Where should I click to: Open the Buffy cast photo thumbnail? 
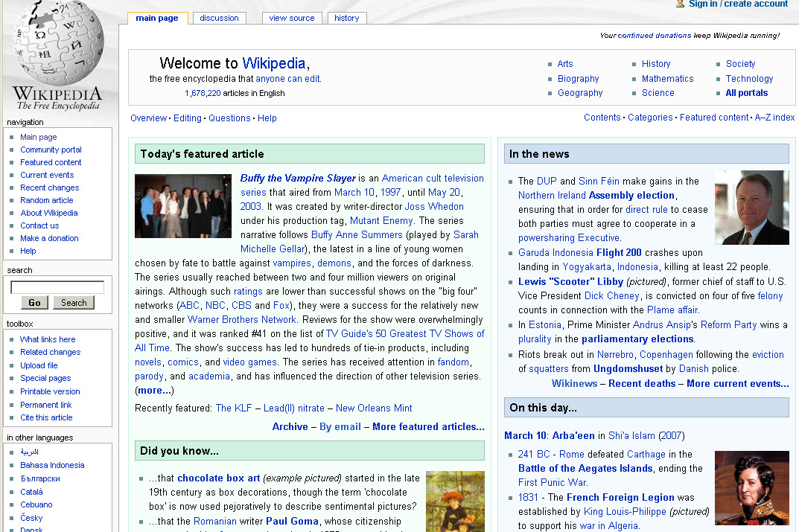(183, 206)
